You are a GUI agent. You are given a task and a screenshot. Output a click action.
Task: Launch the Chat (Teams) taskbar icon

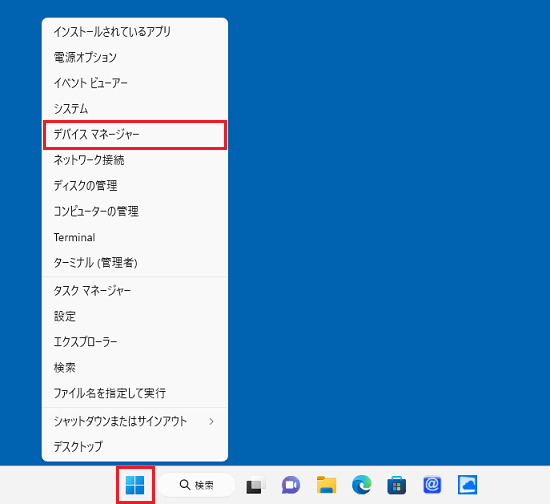coord(291,485)
